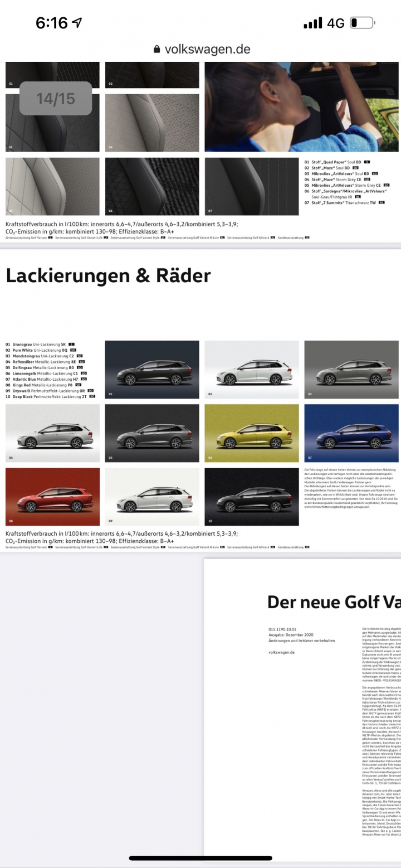
Task: Select list entry 01 Uranograu Uni-Lackierung
Action: [x=40, y=345]
